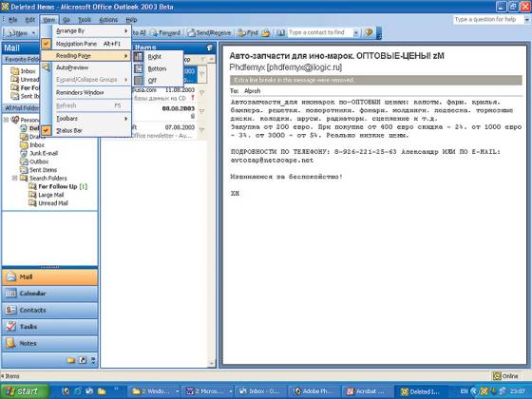Collapse the Personal Folders tree node

point(6,120)
